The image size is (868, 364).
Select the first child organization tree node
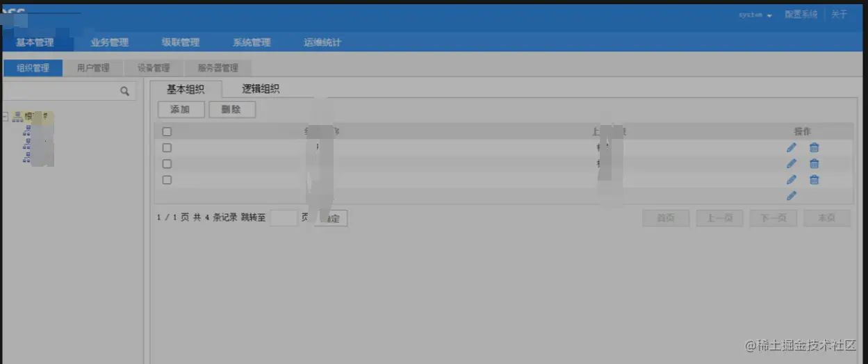point(27,131)
